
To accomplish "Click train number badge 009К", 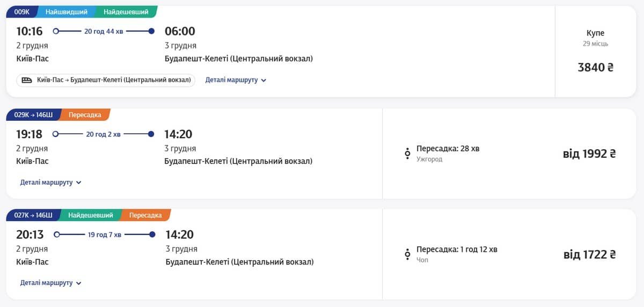I will click(21, 12).
